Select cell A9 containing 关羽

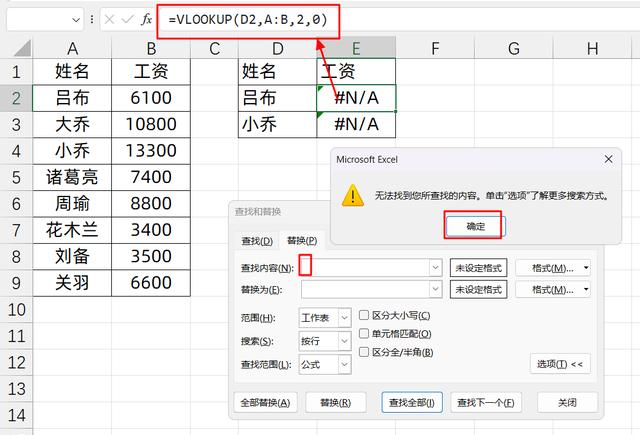tap(72, 283)
